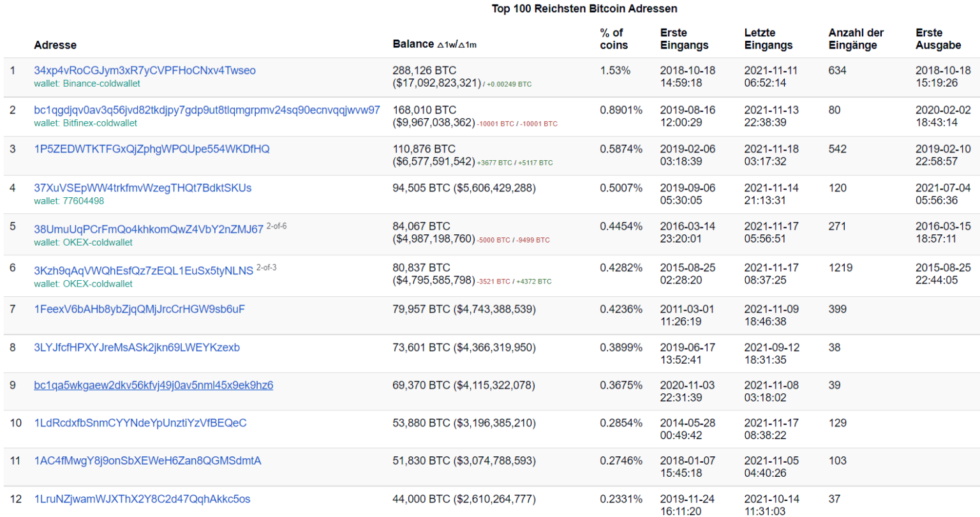Image resolution: width=980 pixels, height=517 pixels.
Task: Click the 0.3675% coins value
Action: coord(621,385)
